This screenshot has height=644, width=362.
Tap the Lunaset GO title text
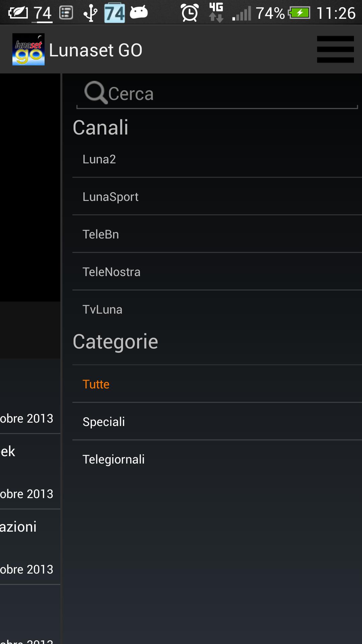click(x=96, y=50)
